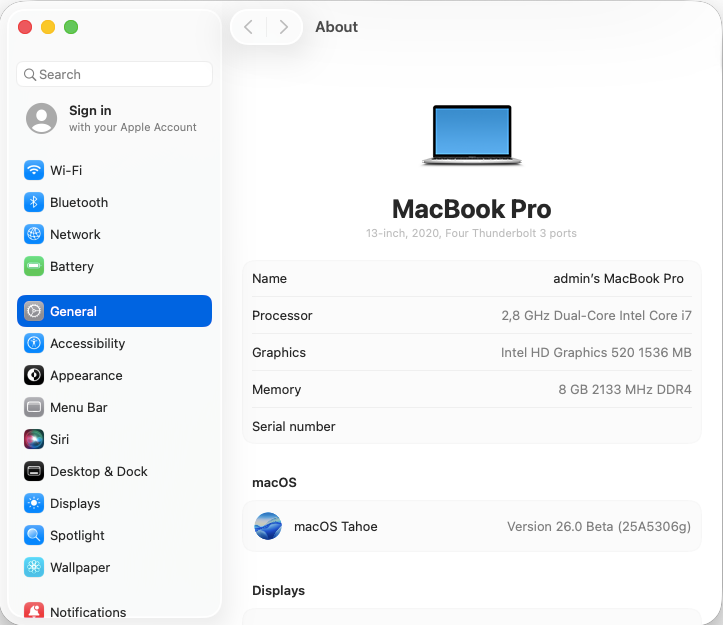Click the General gear icon
This screenshot has width=723, height=625.
pyautogui.click(x=34, y=311)
